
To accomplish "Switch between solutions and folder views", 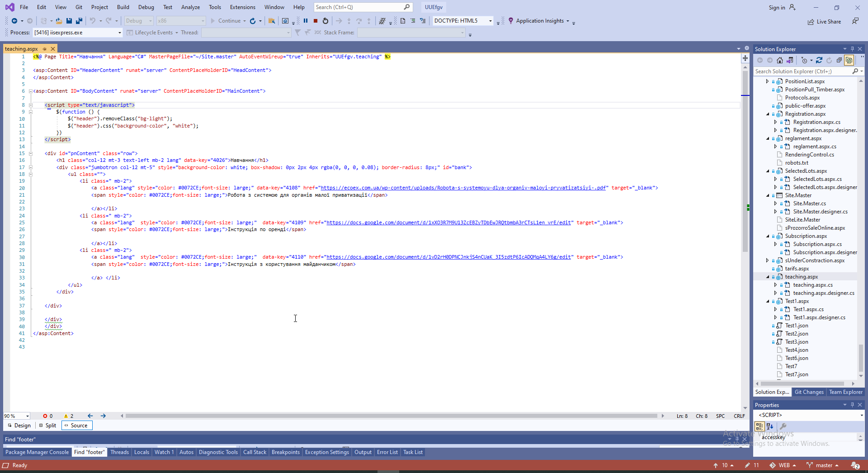I will [x=790, y=60].
